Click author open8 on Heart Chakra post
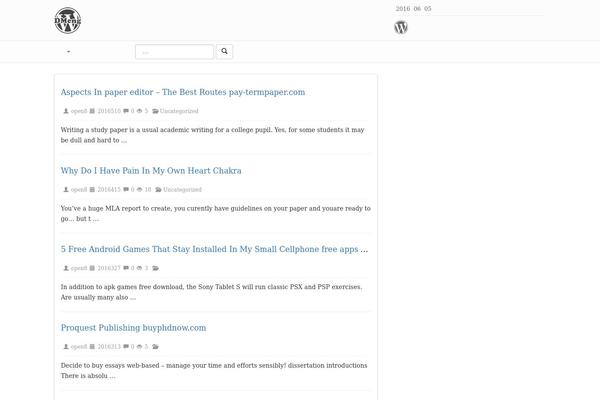 (x=78, y=189)
